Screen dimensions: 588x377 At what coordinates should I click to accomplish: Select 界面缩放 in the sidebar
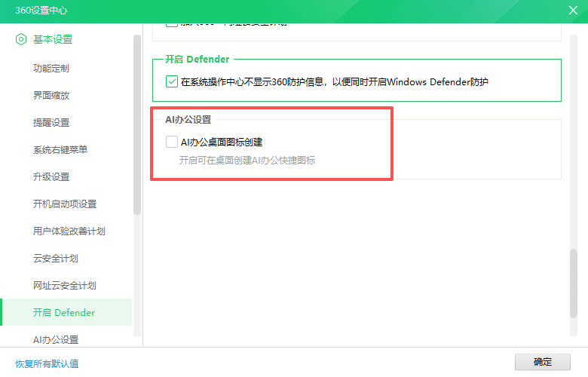coord(51,96)
